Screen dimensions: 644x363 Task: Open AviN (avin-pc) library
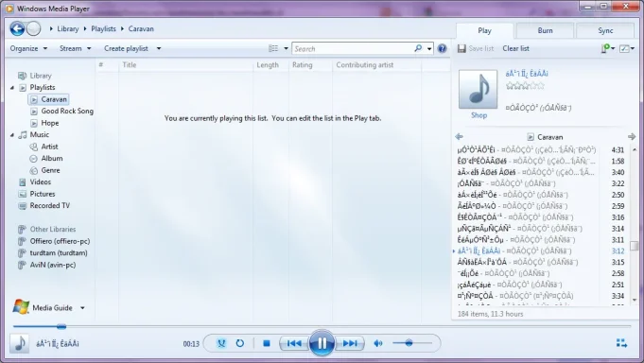click(x=53, y=266)
